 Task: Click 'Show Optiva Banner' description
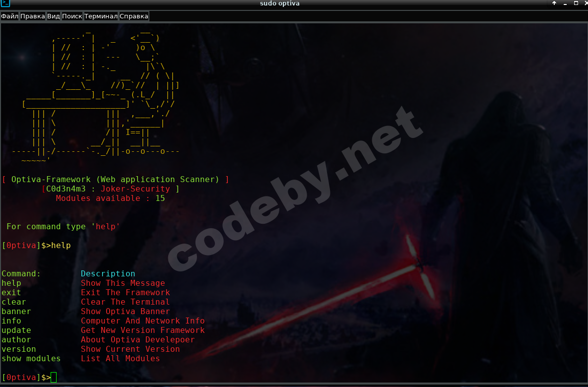pyautogui.click(x=125, y=311)
